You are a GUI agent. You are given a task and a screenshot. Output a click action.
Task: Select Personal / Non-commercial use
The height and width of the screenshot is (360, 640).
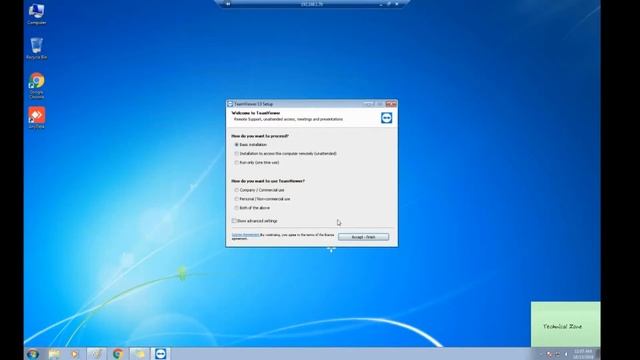tap(237, 199)
